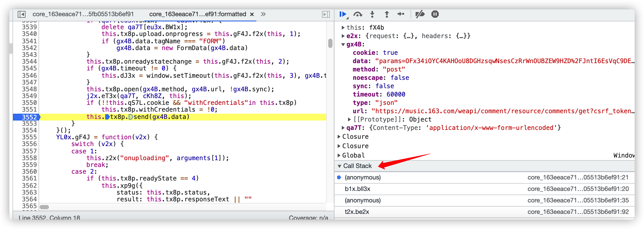
Task: Click the 'cookie: true' property
Action: pyautogui.click(x=375, y=52)
